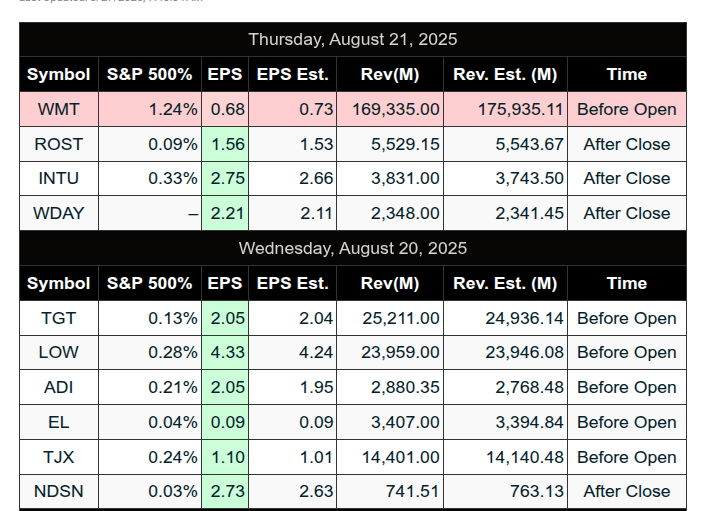Select the TGT symbol cell

(x=59, y=318)
